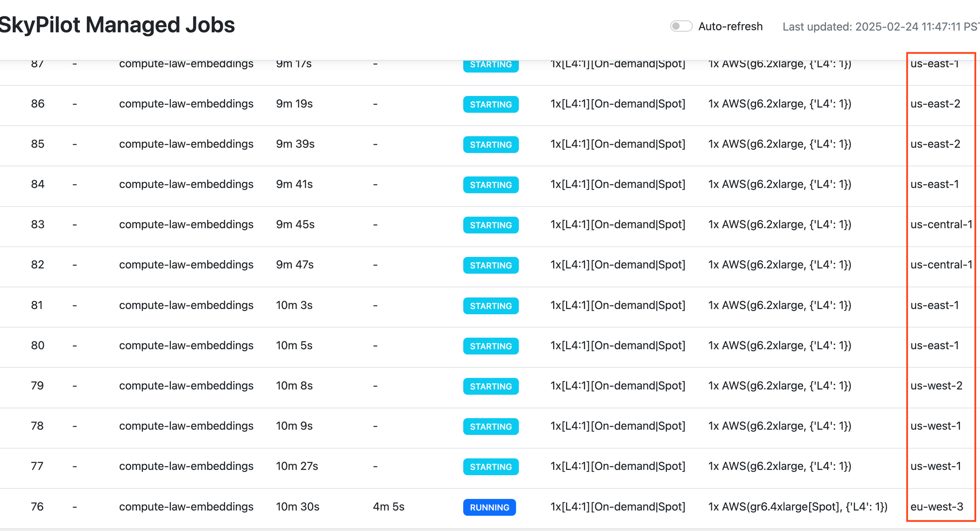The width and height of the screenshot is (980, 531).
Task: Select the 'Last updated' timestamp text
Action: click(x=881, y=27)
